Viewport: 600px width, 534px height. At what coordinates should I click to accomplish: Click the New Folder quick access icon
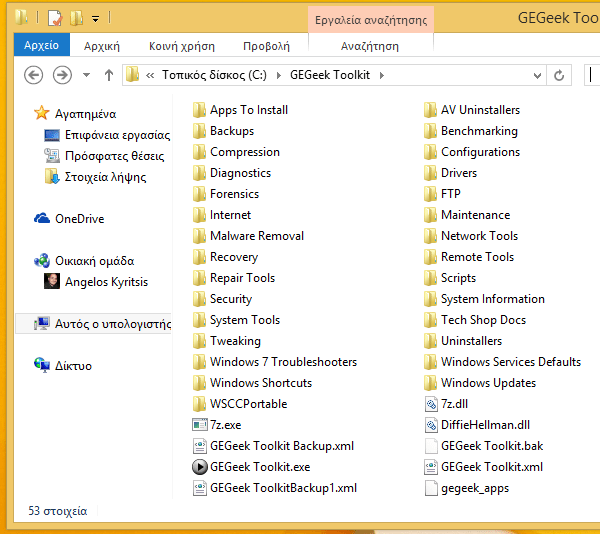pos(77,18)
